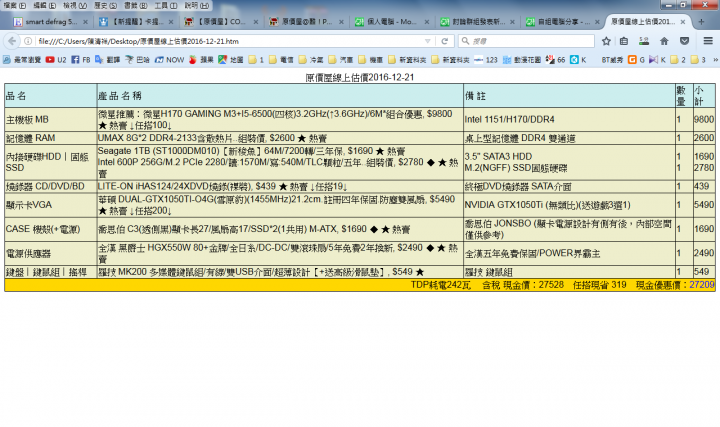
Task: Open the 電信 bookmark folder
Action: pyautogui.click(x=281, y=60)
